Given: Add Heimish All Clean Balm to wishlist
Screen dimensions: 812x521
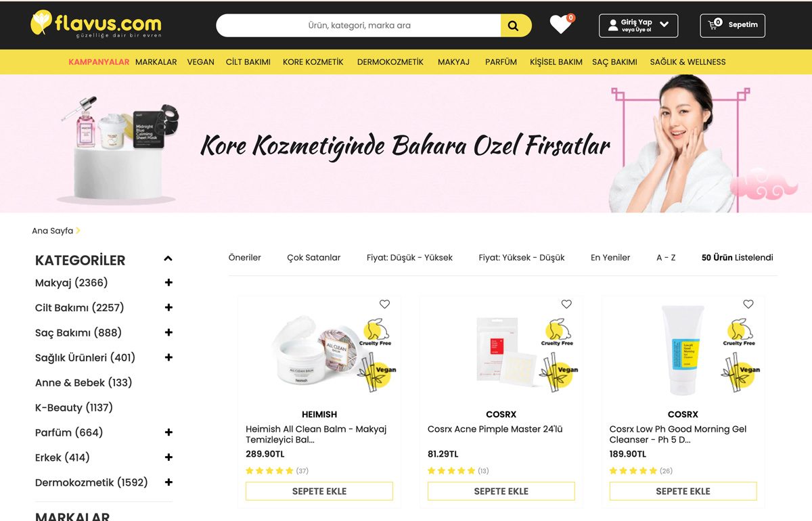Looking at the screenshot, I should (384, 304).
